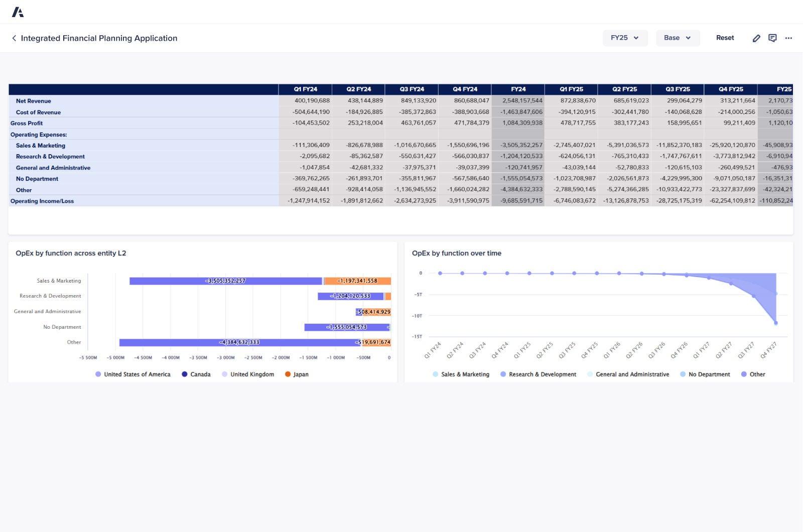This screenshot has width=803, height=532.
Task: Click the Operating Income/Loss row label
Action: coord(42,201)
